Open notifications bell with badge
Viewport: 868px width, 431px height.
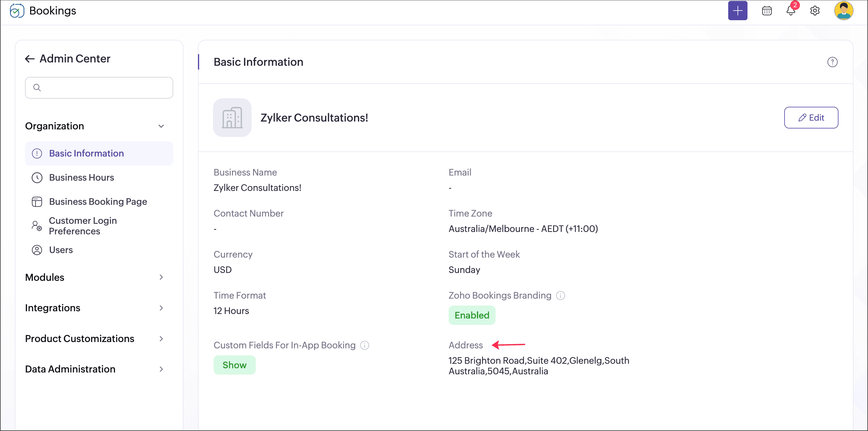click(791, 11)
